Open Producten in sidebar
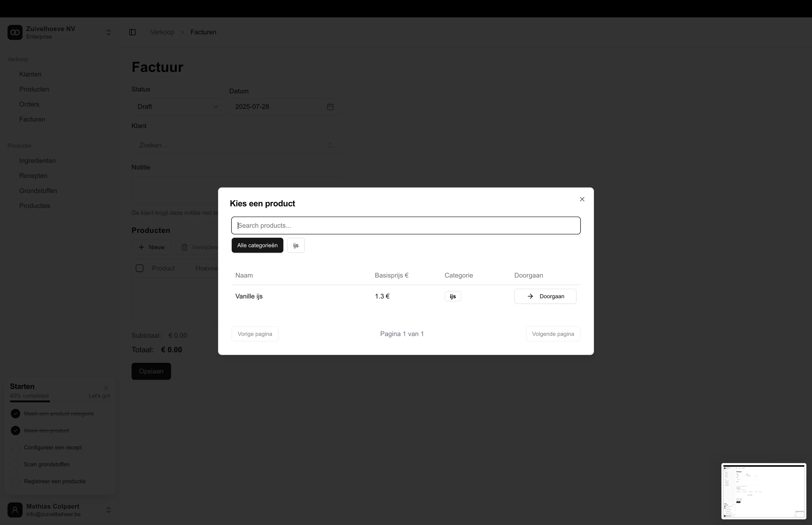The width and height of the screenshot is (812, 525). 34,89
